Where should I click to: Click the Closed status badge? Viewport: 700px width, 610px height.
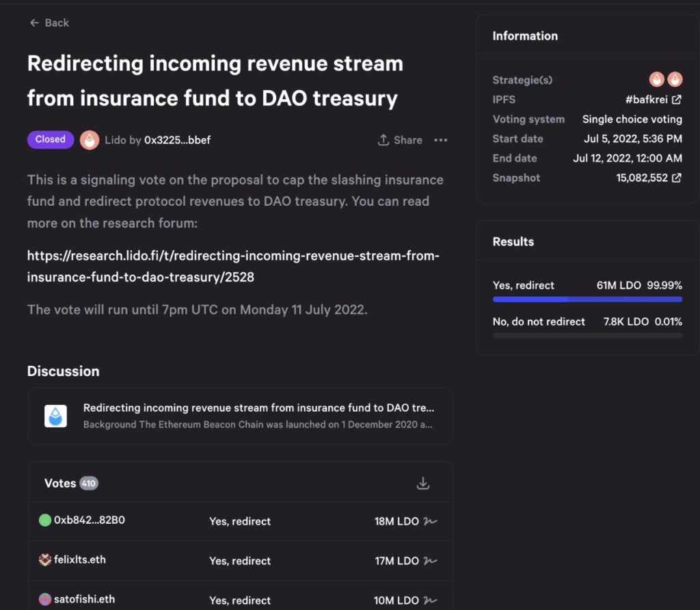tap(51, 140)
